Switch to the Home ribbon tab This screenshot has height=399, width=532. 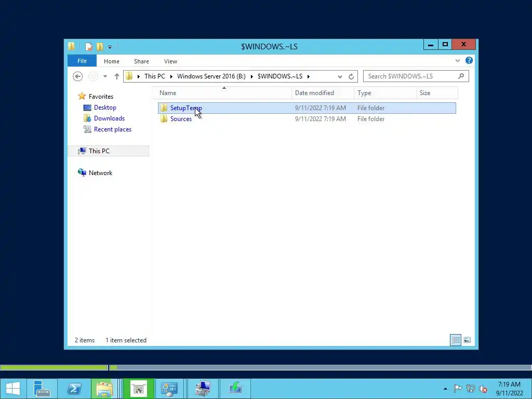112,61
